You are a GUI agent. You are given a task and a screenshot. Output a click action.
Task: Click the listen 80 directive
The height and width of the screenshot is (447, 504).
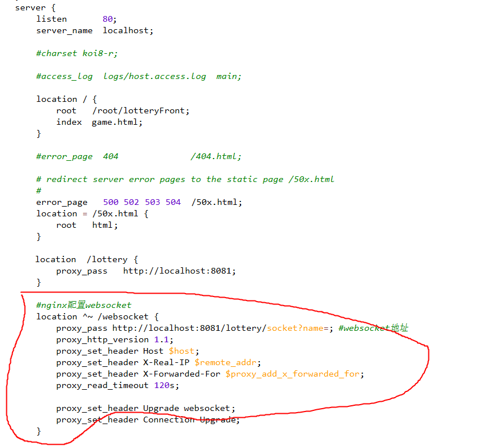pos(74,19)
